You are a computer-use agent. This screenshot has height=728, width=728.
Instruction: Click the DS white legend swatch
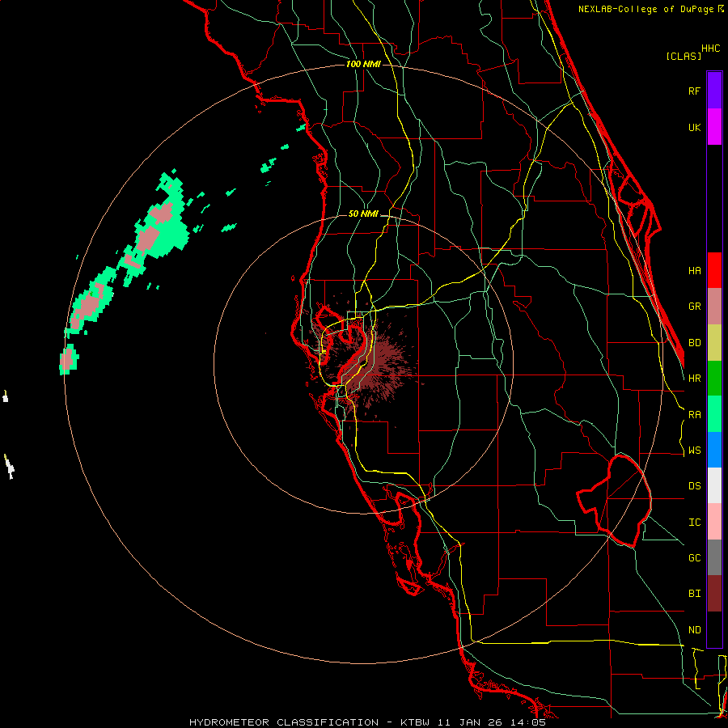714,485
